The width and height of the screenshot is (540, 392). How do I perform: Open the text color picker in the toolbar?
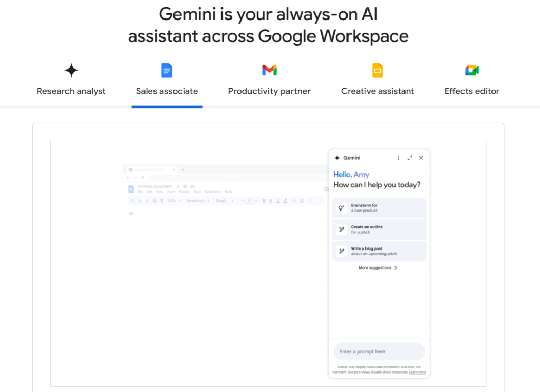(x=278, y=200)
